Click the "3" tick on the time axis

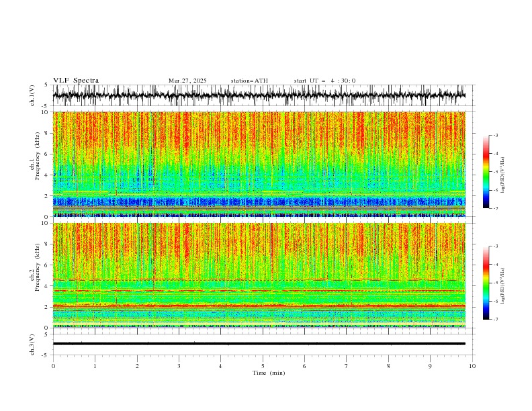(179, 366)
